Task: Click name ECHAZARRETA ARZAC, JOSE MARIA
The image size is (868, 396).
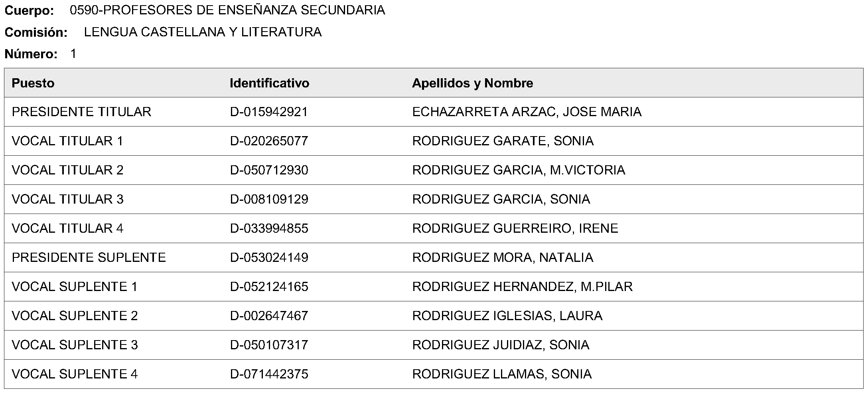Action: (x=527, y=112)
